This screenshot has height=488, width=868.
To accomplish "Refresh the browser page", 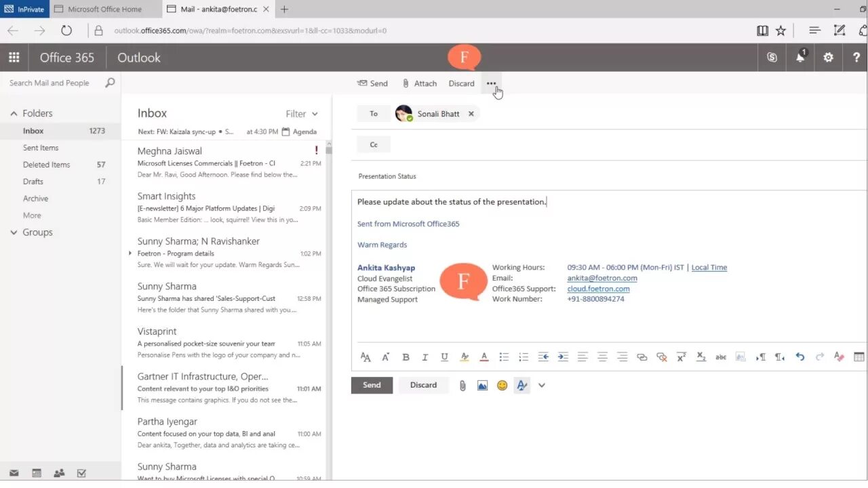I will [x=66, y=30].
